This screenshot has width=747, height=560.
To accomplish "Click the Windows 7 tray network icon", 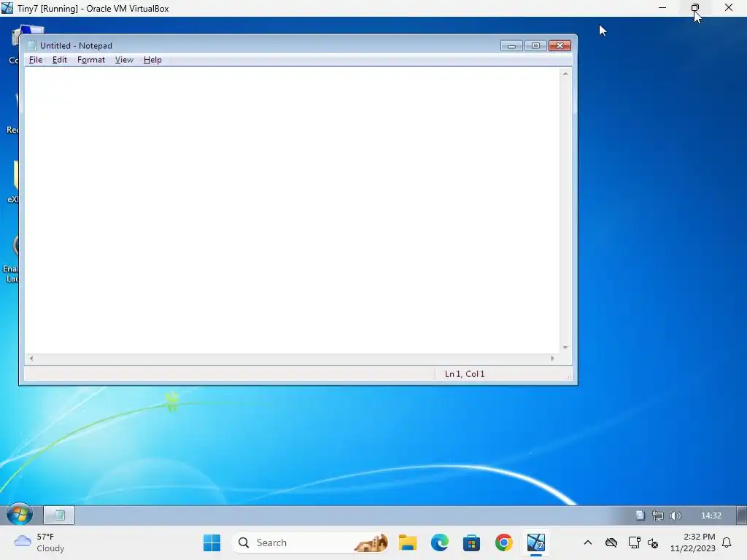I will (658, 516).
